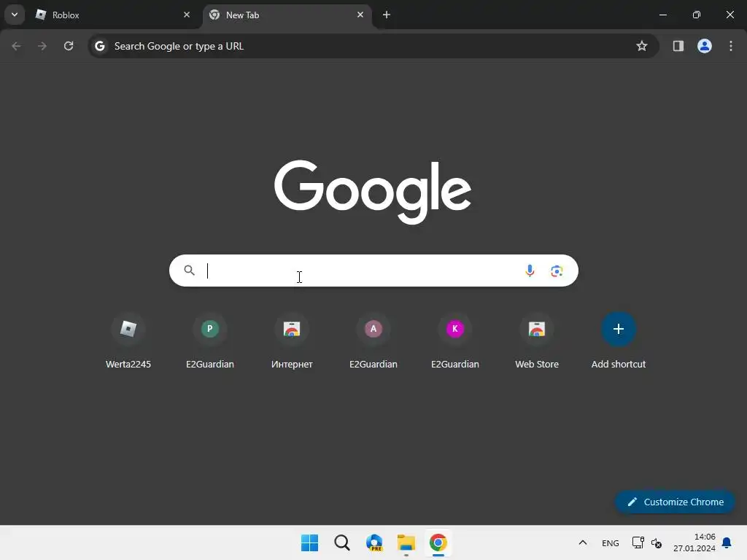Image resolution: width=747 pixels, height=560 pixels.
Task: Open notifications bell icon
Action: [x=727, y=542]
